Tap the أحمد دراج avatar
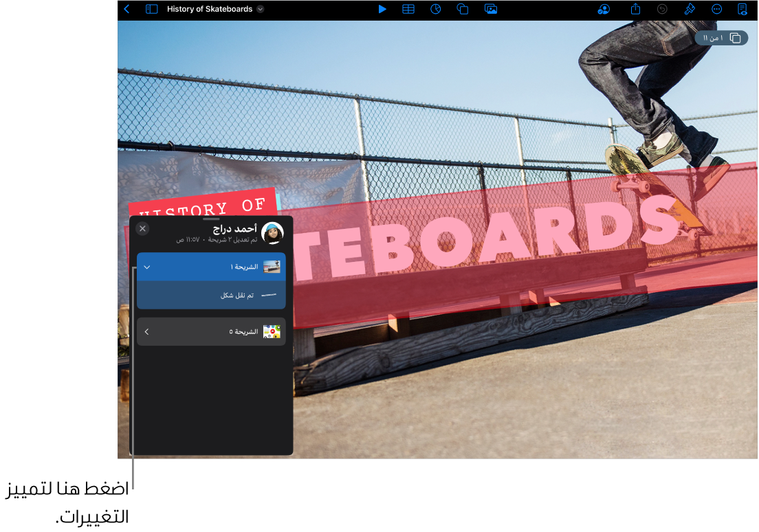This screenshot has width=759, height=532. (272, 233)
